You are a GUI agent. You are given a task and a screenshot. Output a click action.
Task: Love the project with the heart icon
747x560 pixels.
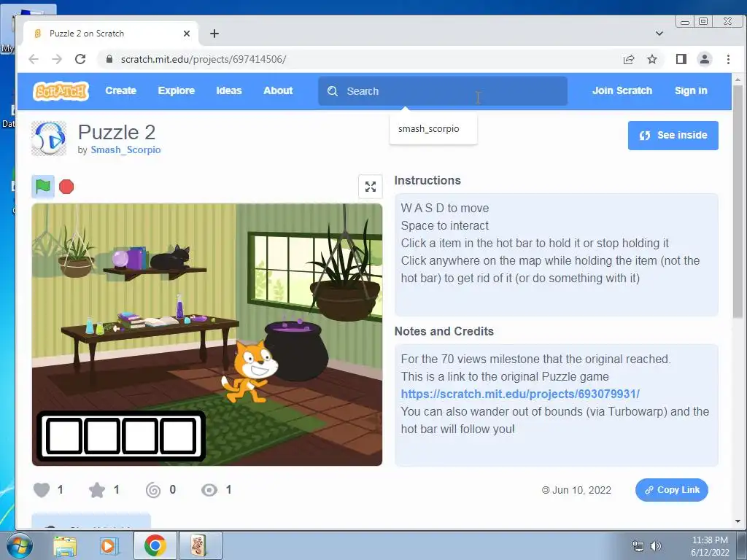pos(42,489)
